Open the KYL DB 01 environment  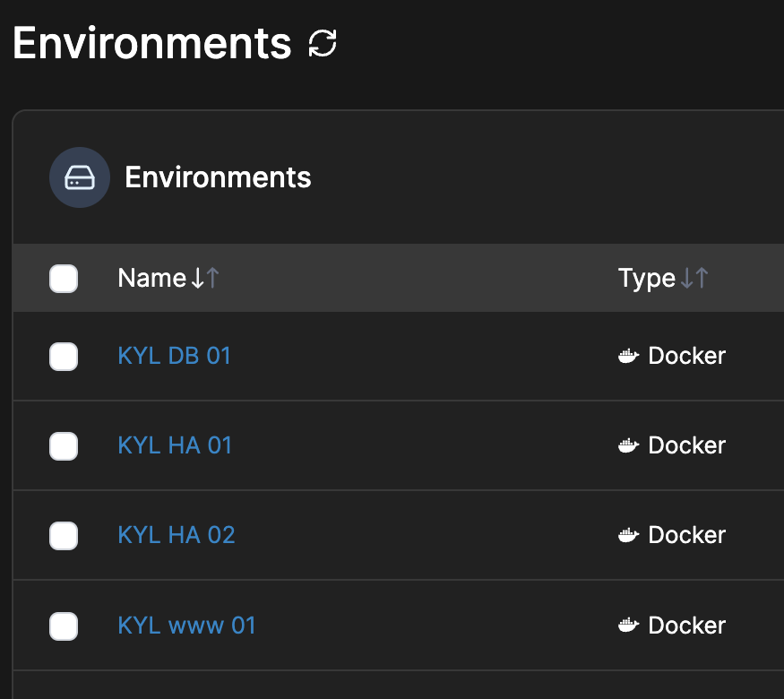point(174,356)
